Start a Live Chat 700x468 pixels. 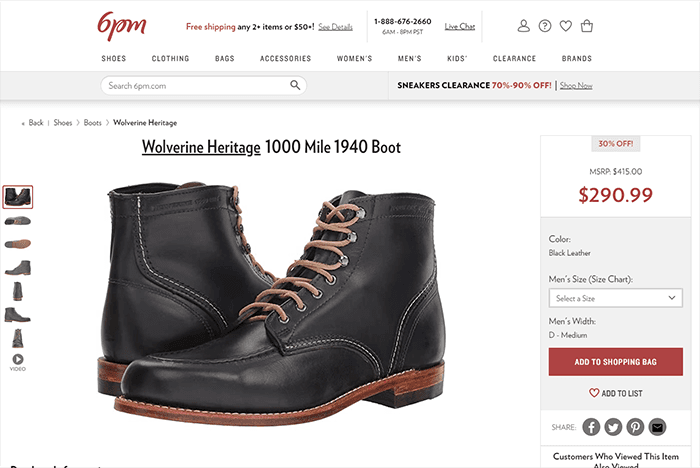[460, 26]
